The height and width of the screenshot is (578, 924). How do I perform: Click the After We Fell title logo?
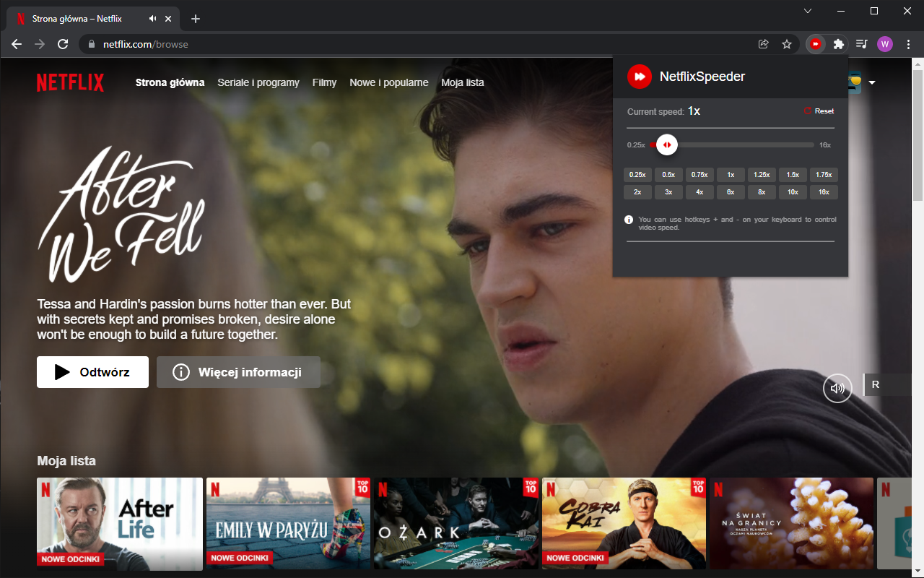(121, 215)
